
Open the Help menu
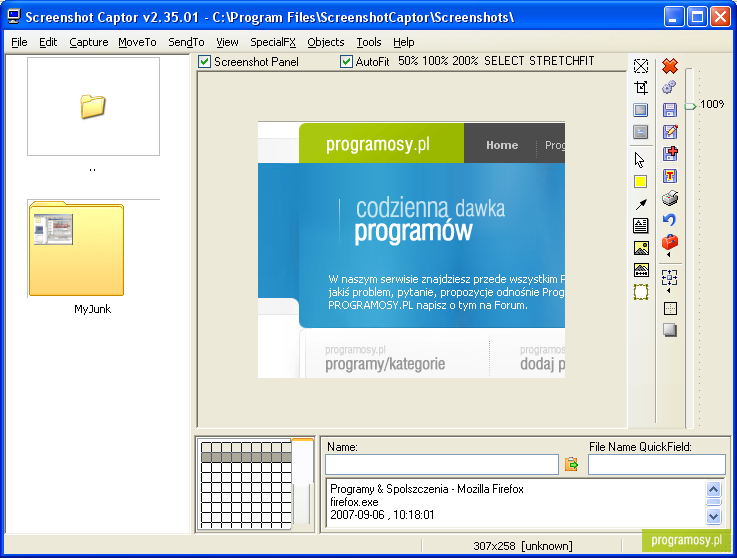[404, 42]
